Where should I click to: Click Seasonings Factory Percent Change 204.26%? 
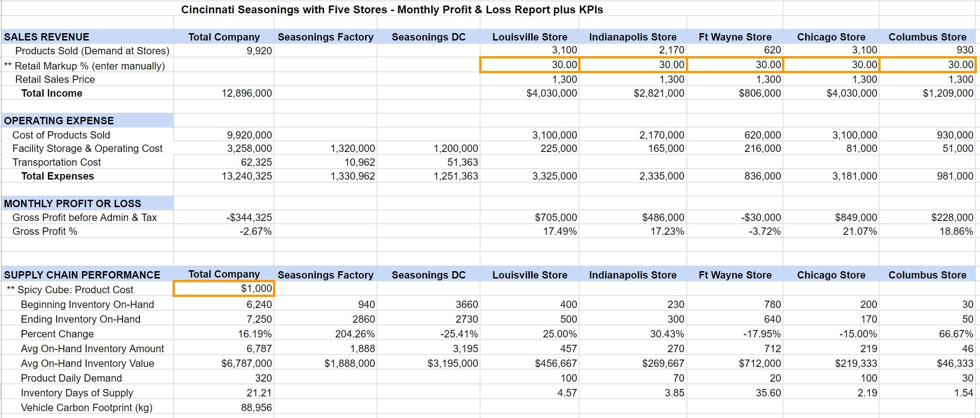pos(355,334)
